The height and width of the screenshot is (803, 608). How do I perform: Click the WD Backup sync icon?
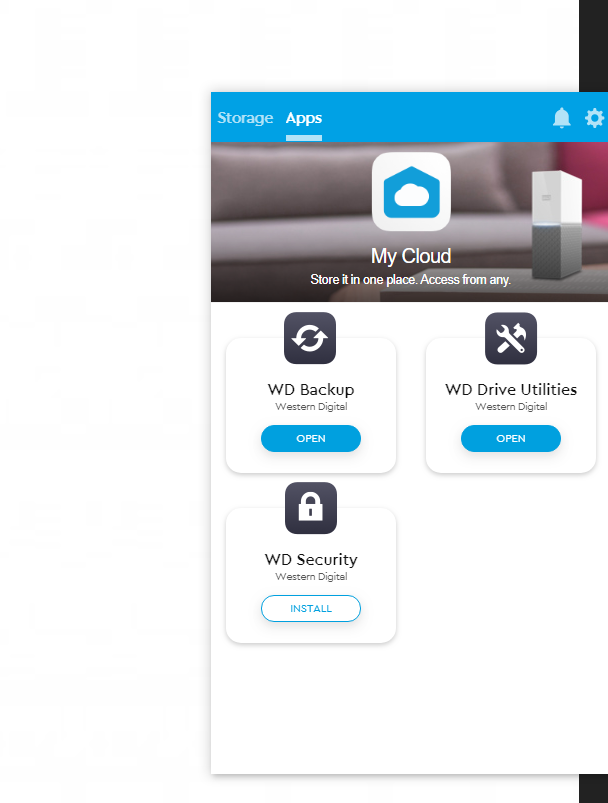(x=310, y=338)
